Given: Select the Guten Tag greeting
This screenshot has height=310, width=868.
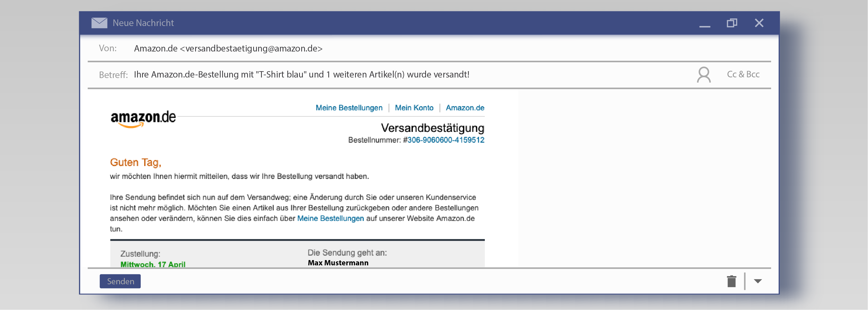Looking at the screenshot, I should 136,162.
